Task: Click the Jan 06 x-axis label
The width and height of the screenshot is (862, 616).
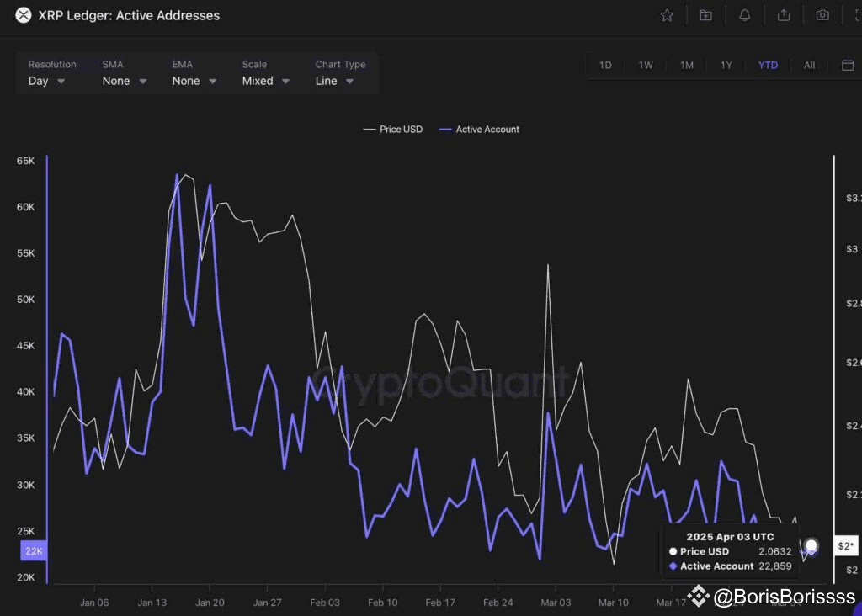Action: coord(94,603)
